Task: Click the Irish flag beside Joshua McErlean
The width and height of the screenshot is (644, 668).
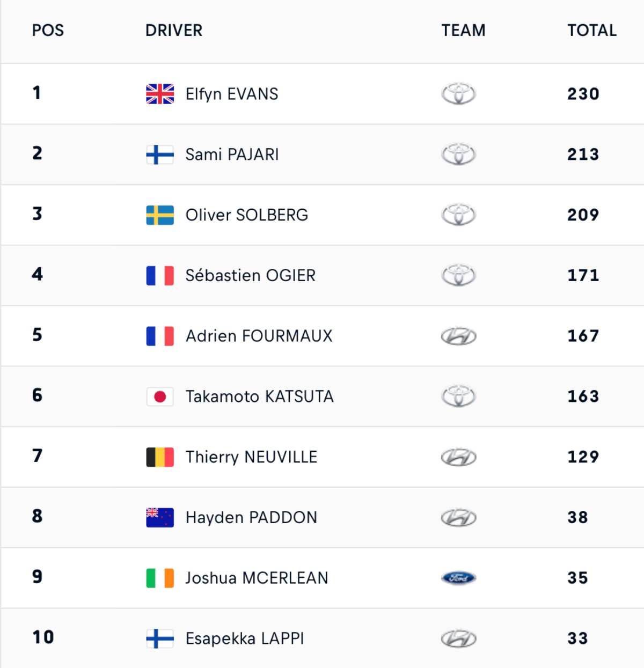Action: 160,578
